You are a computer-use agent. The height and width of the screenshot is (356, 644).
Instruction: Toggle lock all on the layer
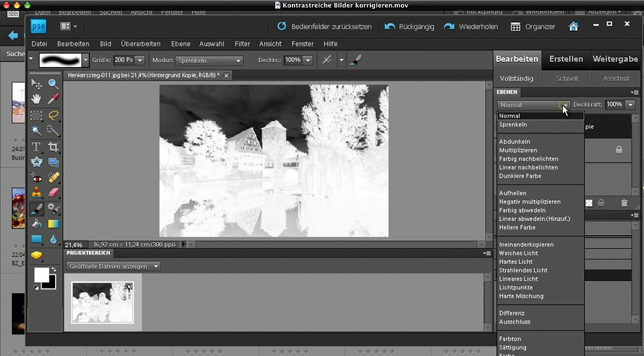point(601,203)
